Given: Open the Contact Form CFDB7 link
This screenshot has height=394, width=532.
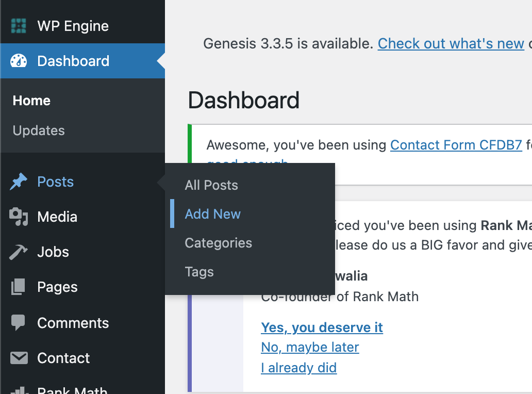Looking at the screenshot, I should [x=456, y=145].
